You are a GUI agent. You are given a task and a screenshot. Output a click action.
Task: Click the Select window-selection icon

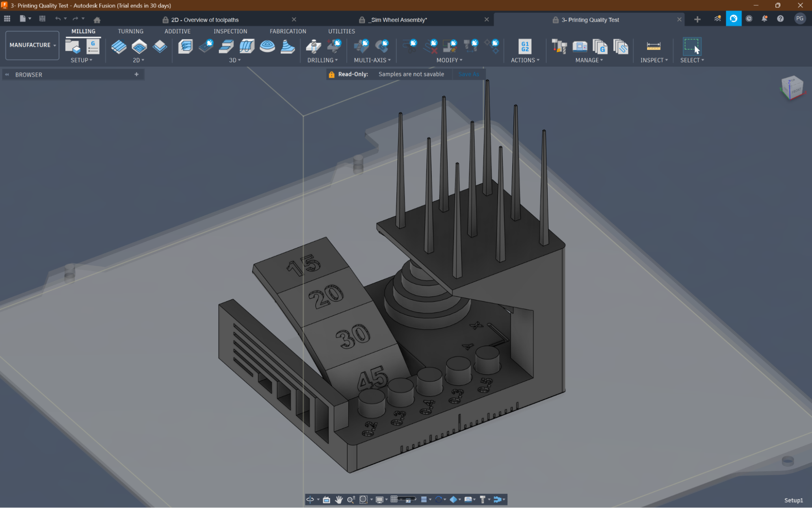691,46
